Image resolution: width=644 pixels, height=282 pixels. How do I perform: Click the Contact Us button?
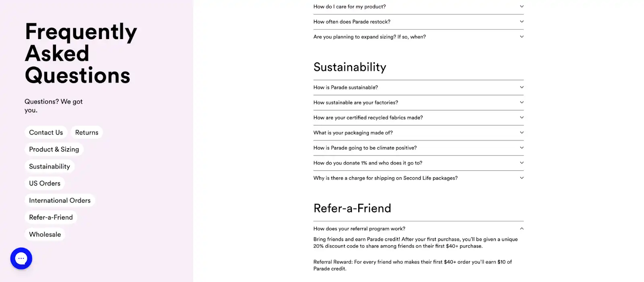tap(46, 133)
